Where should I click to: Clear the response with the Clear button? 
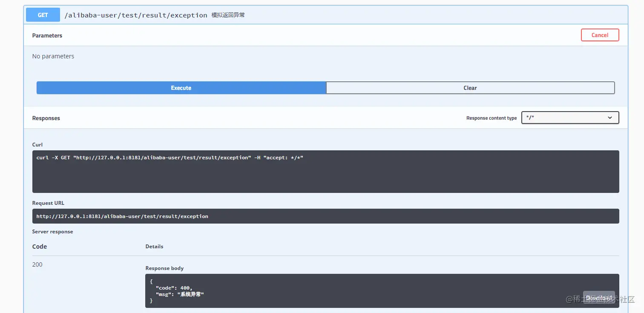click(470, 88)
